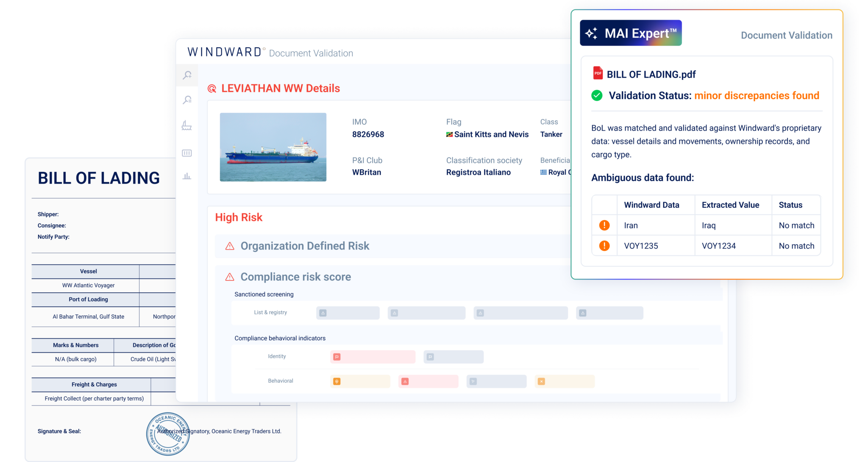Click last gray List & registry warning icon
The height and width of the screenshot is (462, 868).
583,313
